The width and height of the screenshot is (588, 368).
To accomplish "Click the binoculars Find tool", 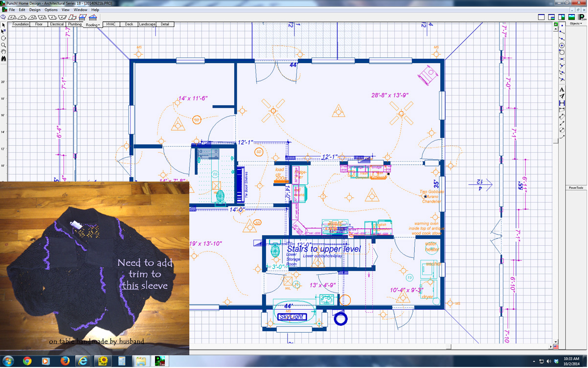I will (3, 58).
